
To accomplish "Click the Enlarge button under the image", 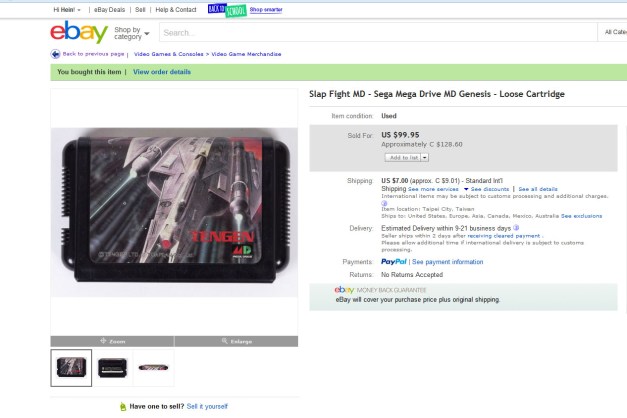I will [236, 341].
